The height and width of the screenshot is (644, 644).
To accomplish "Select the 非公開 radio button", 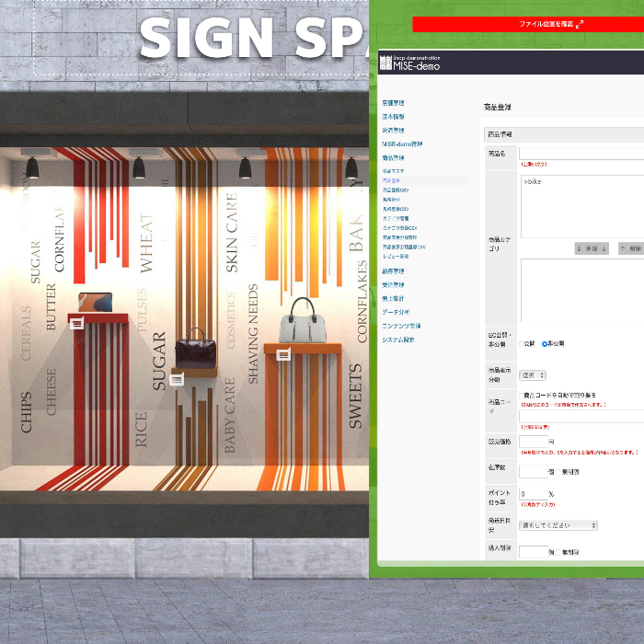I will click(x=545, y=343).
